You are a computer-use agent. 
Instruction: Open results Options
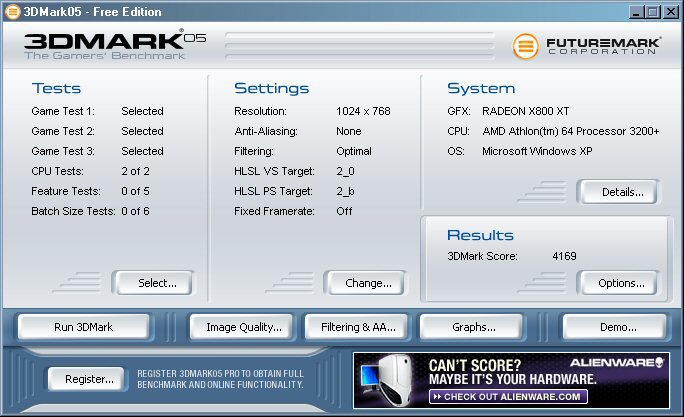[618, 283]
